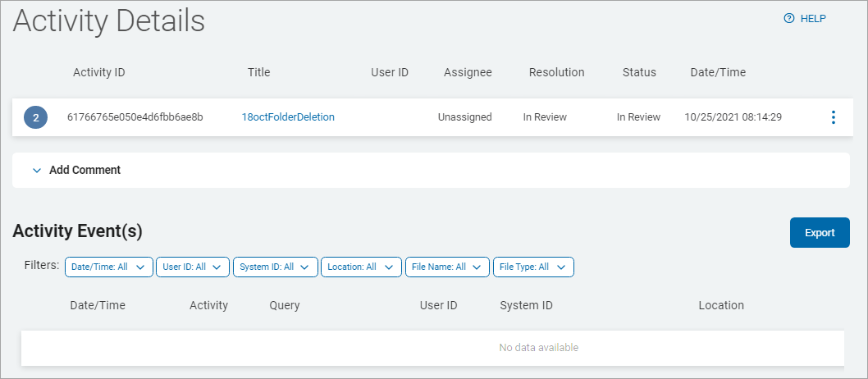This screenshot has height=379, width=868.
Task: Click the Query column header in events
Action: pos(285,305)
